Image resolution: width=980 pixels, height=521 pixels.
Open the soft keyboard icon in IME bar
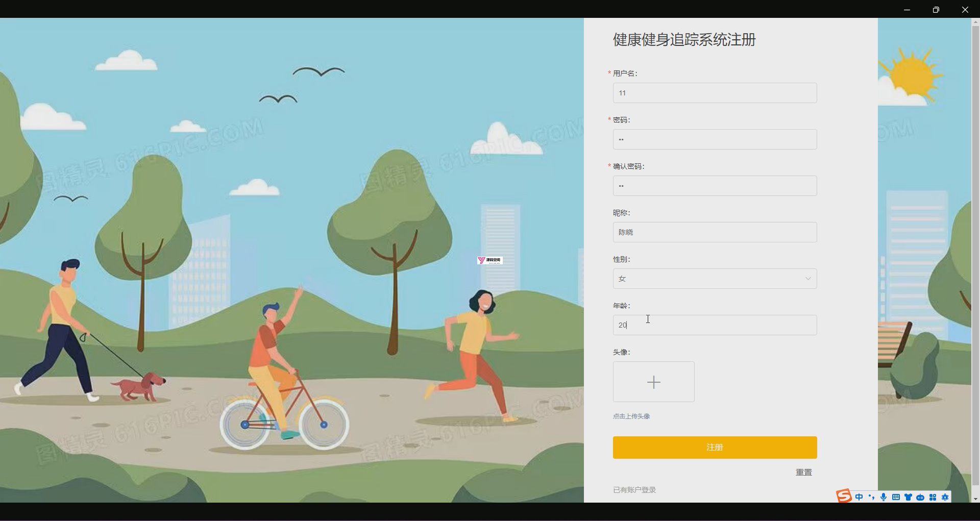point(896,497)
